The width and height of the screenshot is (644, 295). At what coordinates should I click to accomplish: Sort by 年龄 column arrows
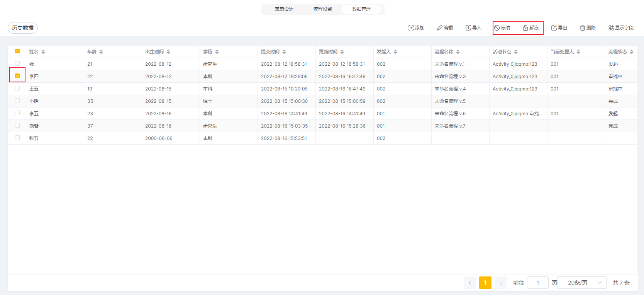[x=101, y=52]
